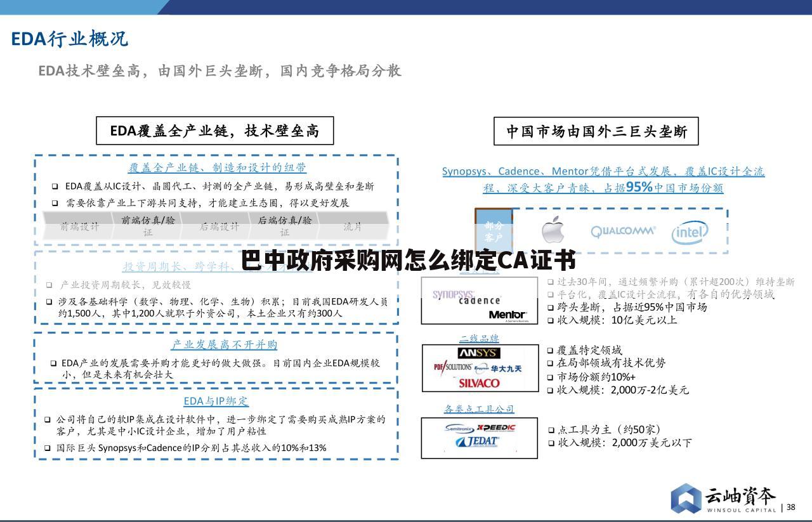This screenshot has width=812, height=522.
Task: Click the Intel logo
Action: tap(690, 232)
